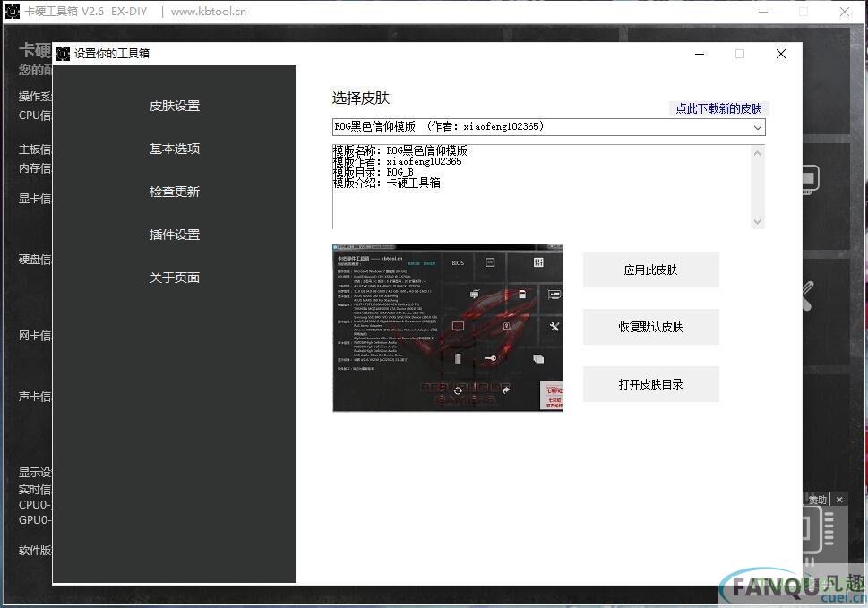
Task: Minimize the 设置你的工具箱 dialog
Action: [700, 54]
